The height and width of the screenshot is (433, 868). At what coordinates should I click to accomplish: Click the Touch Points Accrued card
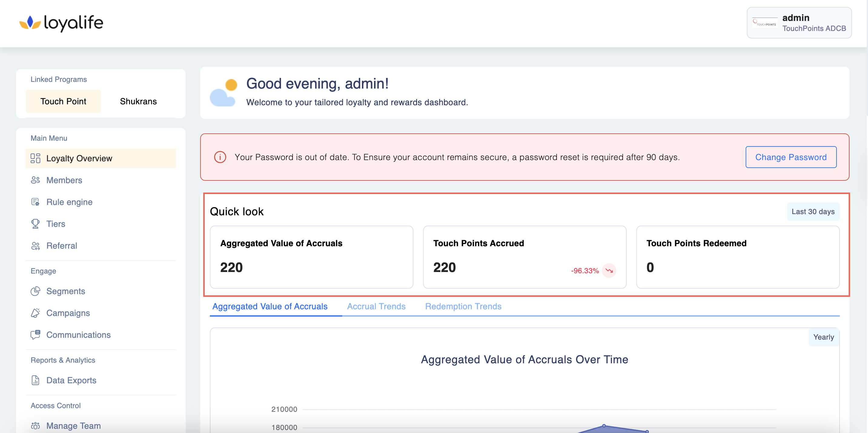[524, 257]
